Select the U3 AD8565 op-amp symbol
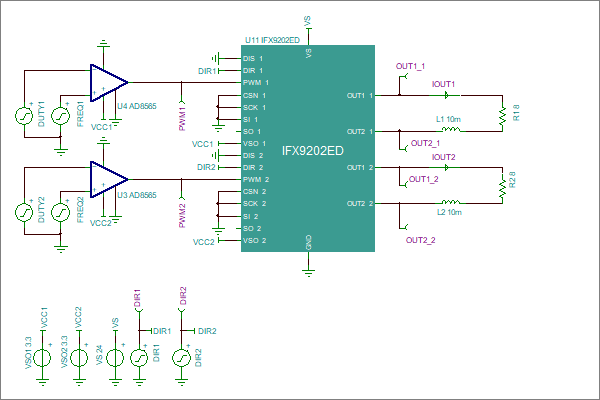Image resolution: width=600 pixels, height=400 pixels. 108,180
